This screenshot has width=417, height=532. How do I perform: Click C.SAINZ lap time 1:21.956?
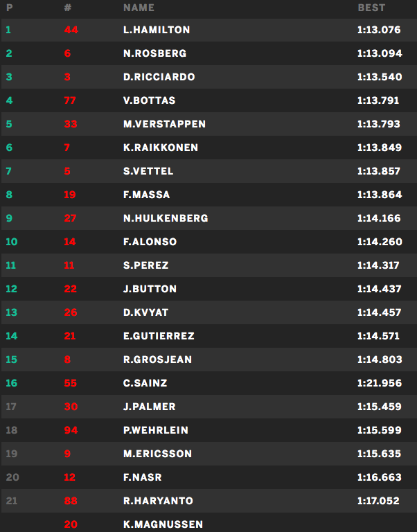pyautogui.click(x=380, y=383)
